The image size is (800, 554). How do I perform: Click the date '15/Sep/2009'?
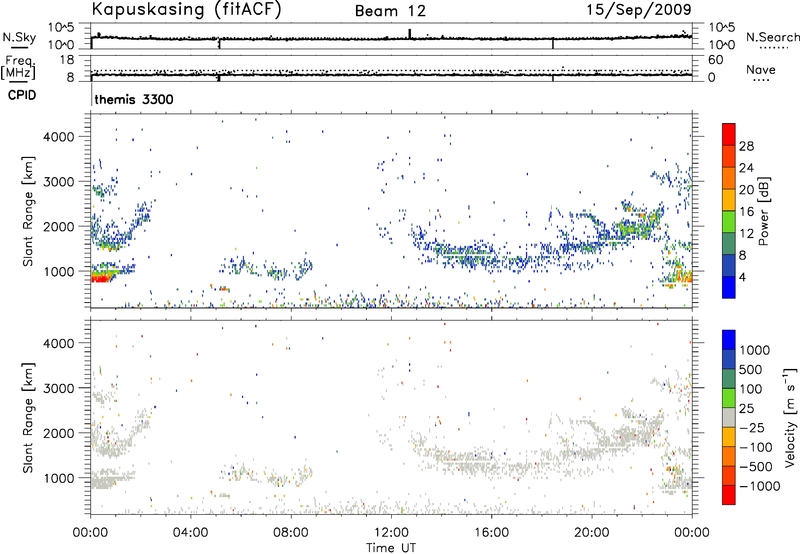point(639,9)
